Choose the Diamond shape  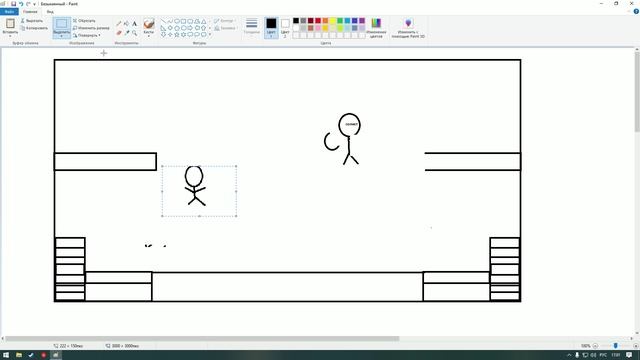170,28
